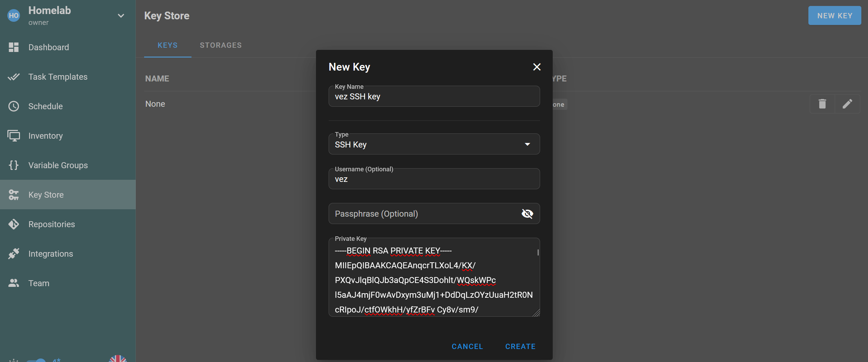Image resolution: width=868 pixels, height=362 pixels.
Task: Cancel the New Key dialog
Action: pos(467,347)
